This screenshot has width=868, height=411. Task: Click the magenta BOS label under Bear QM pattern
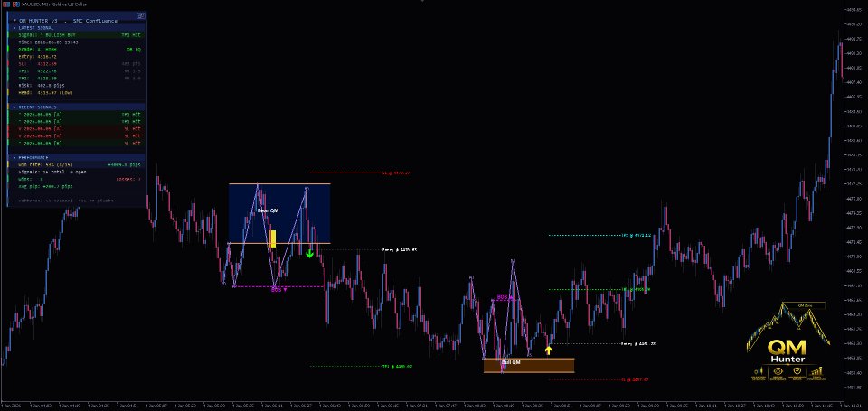(x=278, y=289)
